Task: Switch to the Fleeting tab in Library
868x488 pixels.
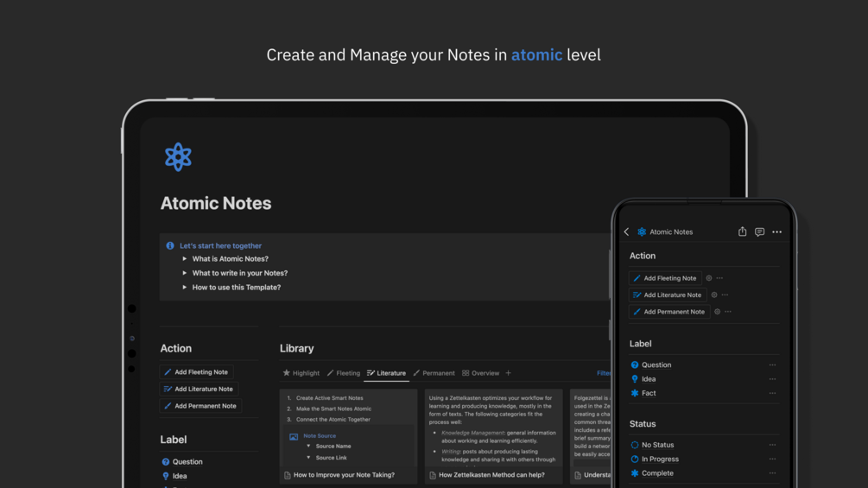Action: pos(343,373)
